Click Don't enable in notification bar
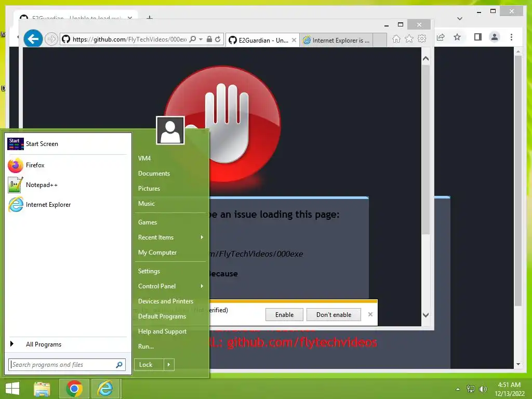532x399 pixels. (334, 314)
